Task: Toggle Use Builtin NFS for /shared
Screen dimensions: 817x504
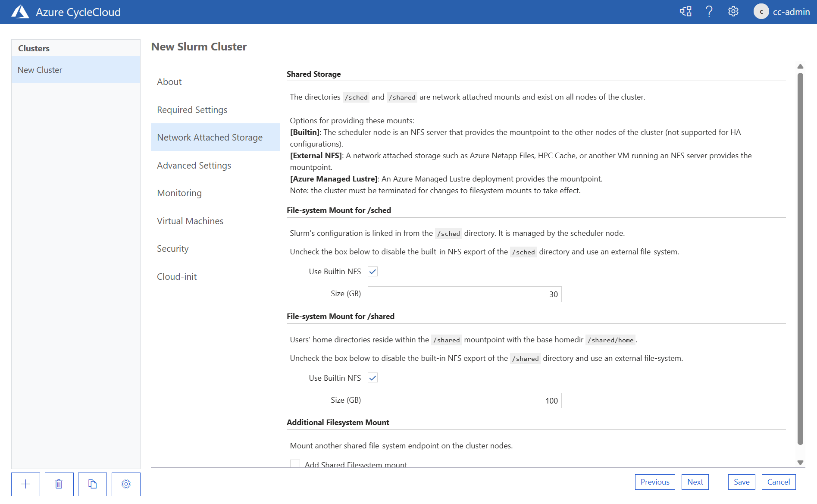Action: (x=373, y=378)
